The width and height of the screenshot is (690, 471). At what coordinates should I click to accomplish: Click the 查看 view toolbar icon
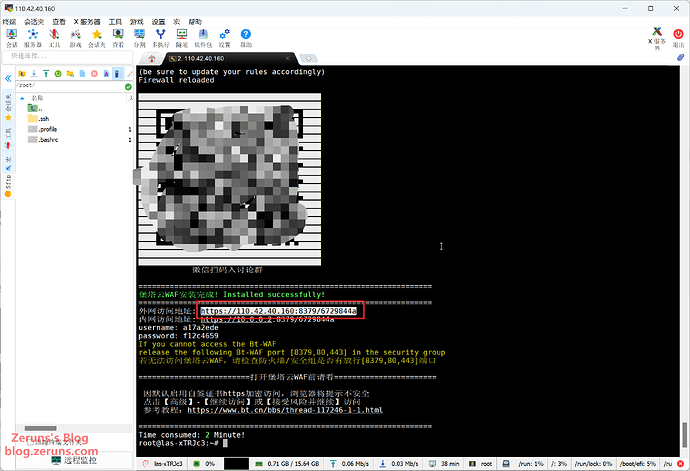(118, 38)
